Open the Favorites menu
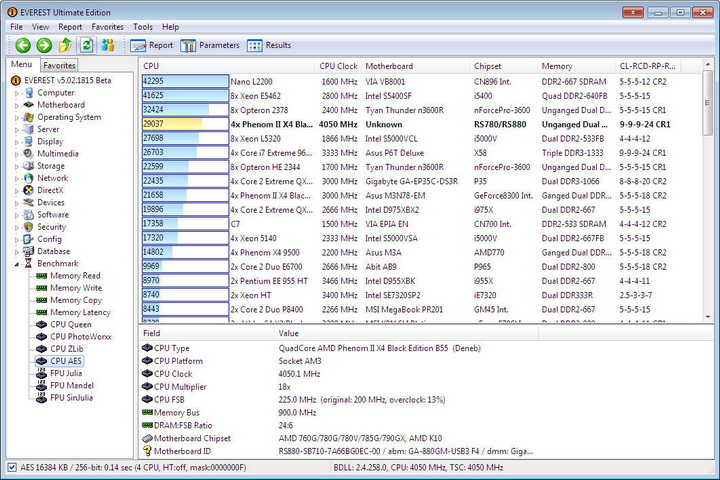This screenshot has width=720, height=480. click(107, 27)
